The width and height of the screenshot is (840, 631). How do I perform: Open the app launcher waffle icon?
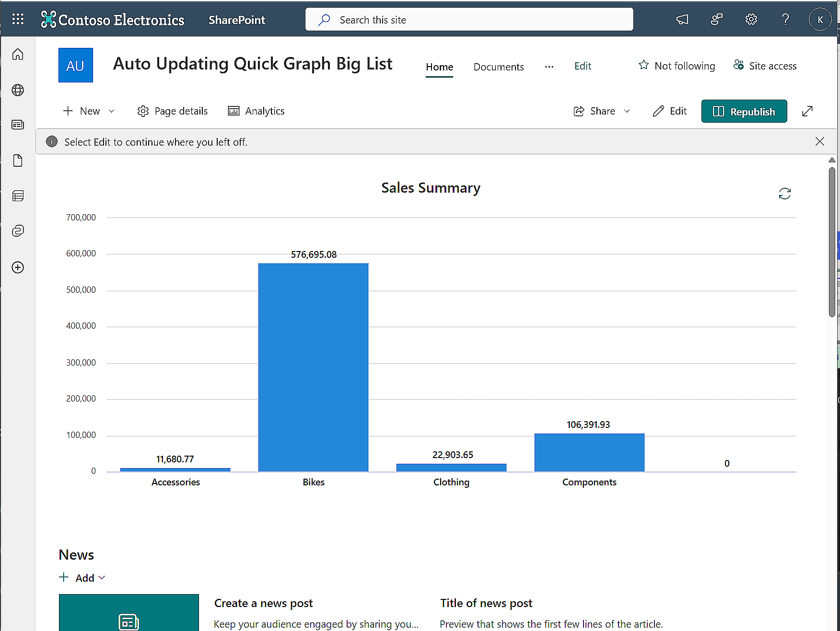coord(18,19)
